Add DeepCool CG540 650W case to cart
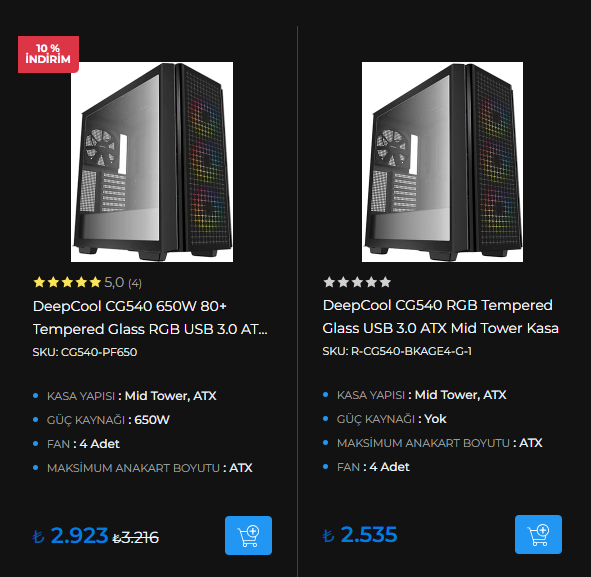 coord(248,535)
